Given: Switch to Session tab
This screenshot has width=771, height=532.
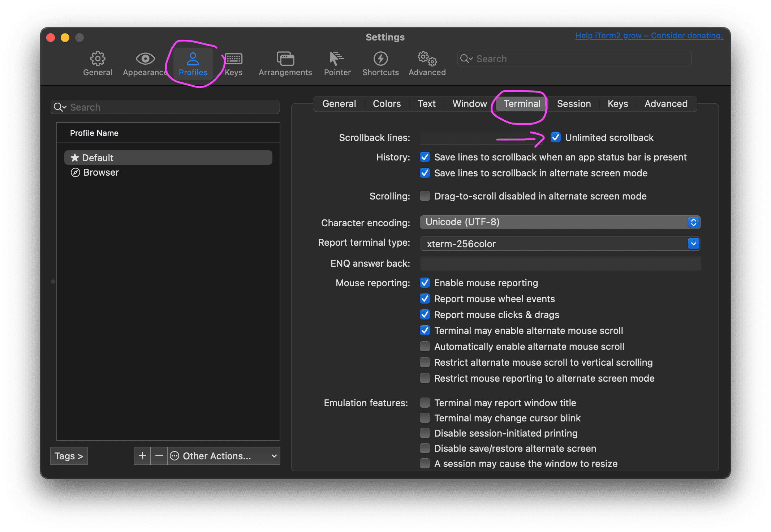Looking at the screenshot, I should (574, 104).
